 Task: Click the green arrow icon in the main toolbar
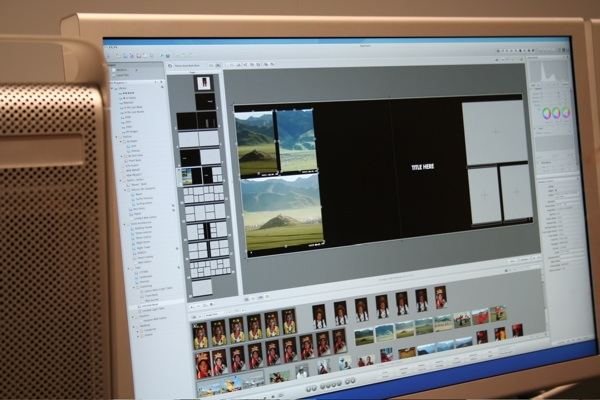click(x=161, y=56)
